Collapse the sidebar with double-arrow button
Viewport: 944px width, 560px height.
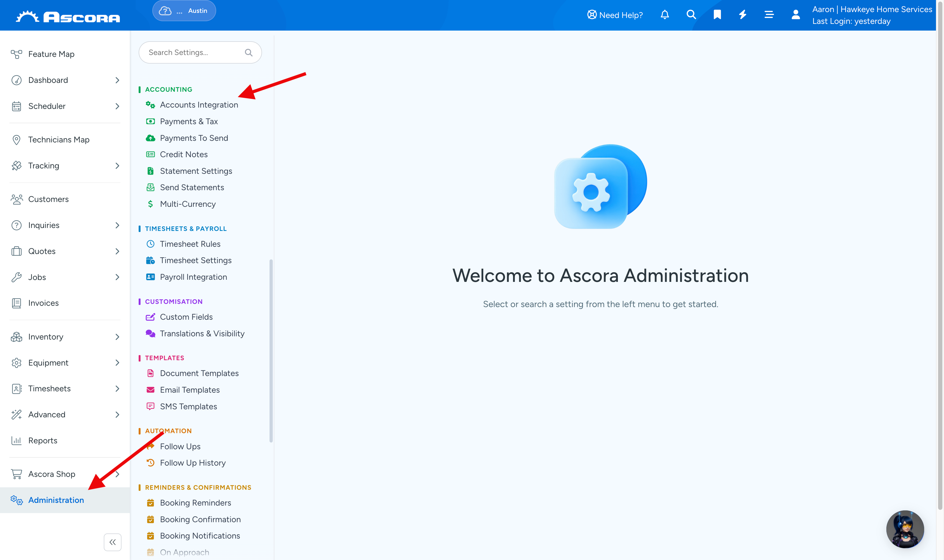[x=112, y=542]
